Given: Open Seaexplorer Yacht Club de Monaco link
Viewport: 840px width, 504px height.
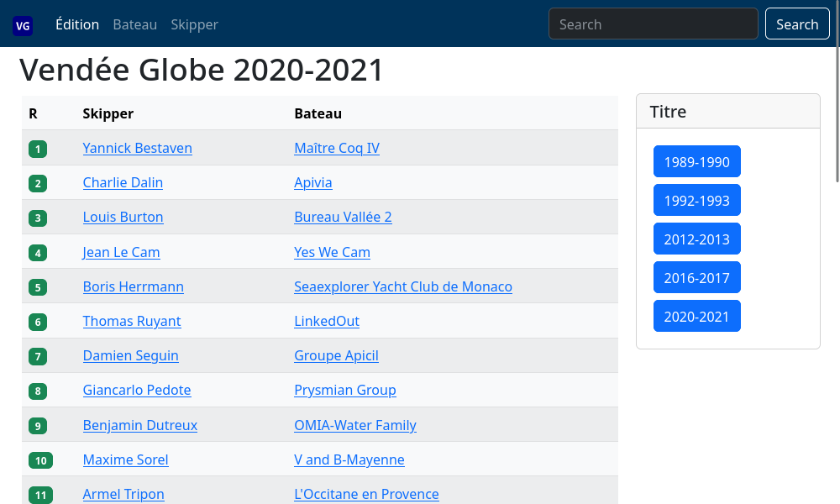Looking at the screenshot, I should [403, 286].
